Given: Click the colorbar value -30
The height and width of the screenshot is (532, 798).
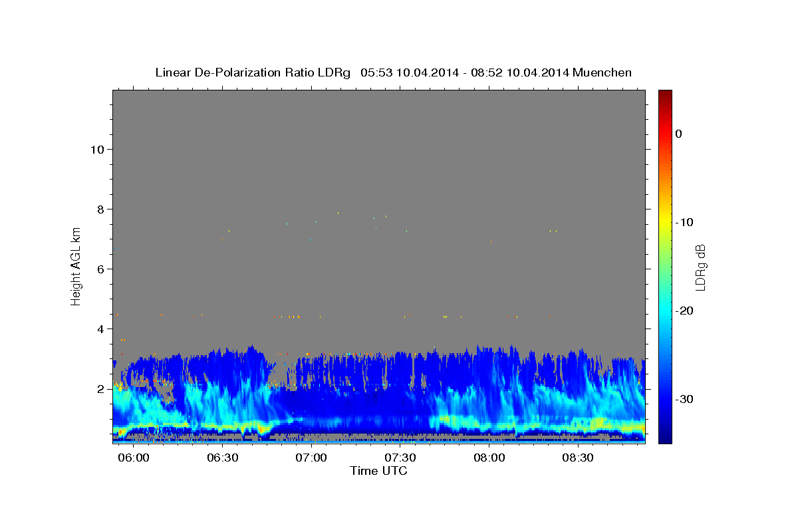Looking at the screenshot, I should click(x=684, y=399).
